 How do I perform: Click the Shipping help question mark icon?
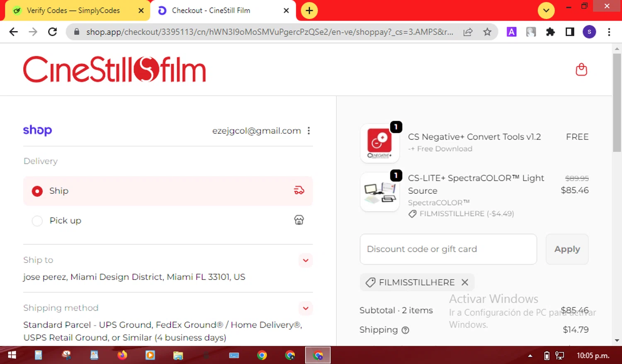coord(406,330)
